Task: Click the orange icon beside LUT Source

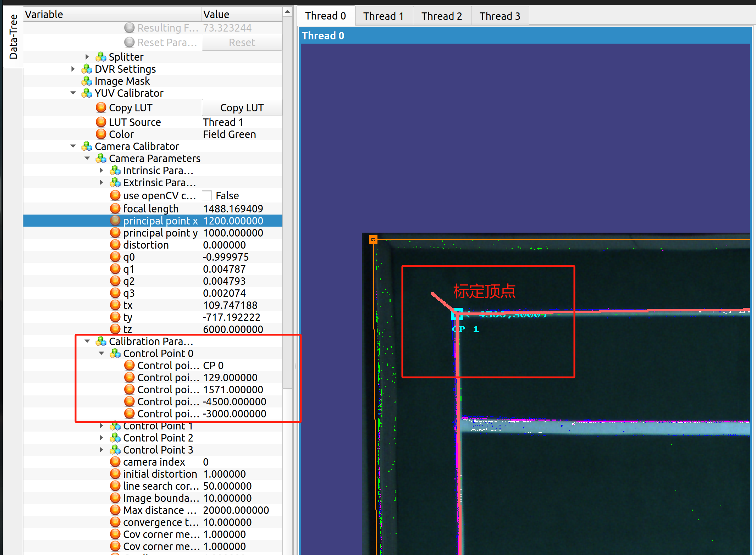Action: [x=101, y=122]
